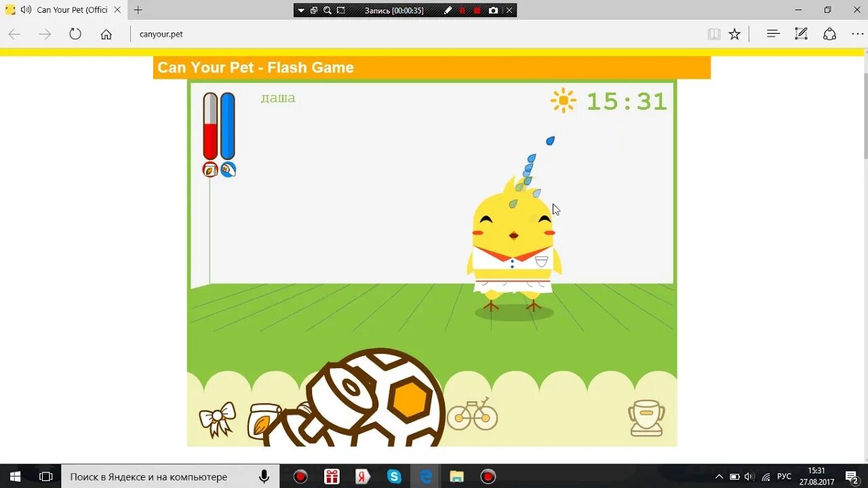Open the Wi-Fi network tray icon
This screenshot has height=488, width=868.
[x=766, y=476]
